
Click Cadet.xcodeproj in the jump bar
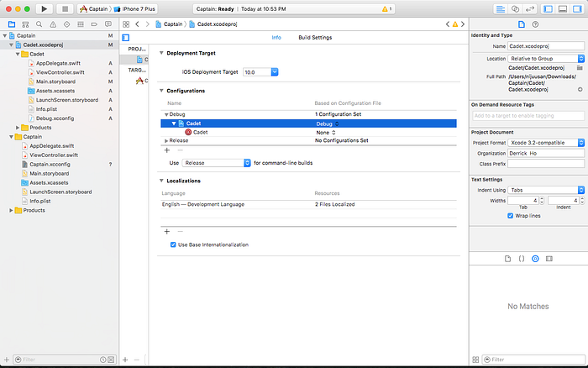(x=213, y=24)
